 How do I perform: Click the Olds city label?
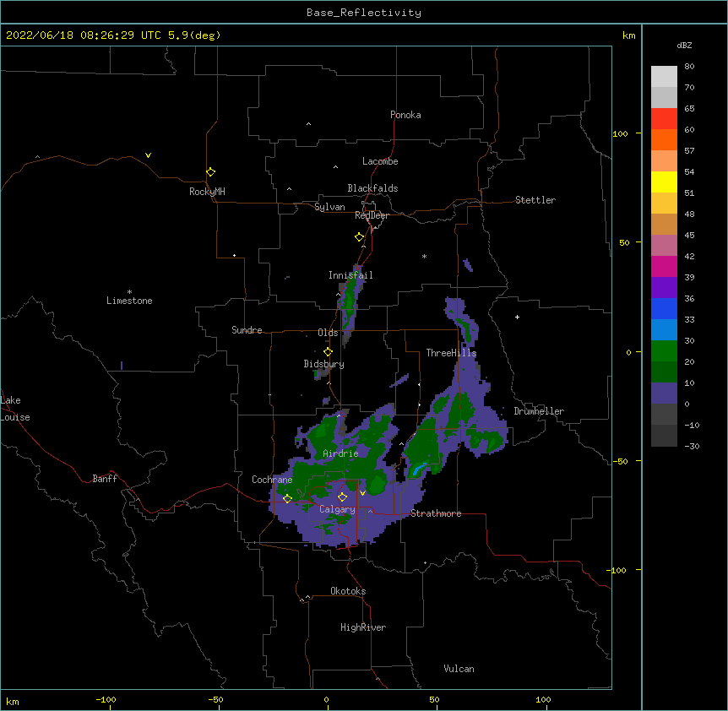click(x=328, y=333)
